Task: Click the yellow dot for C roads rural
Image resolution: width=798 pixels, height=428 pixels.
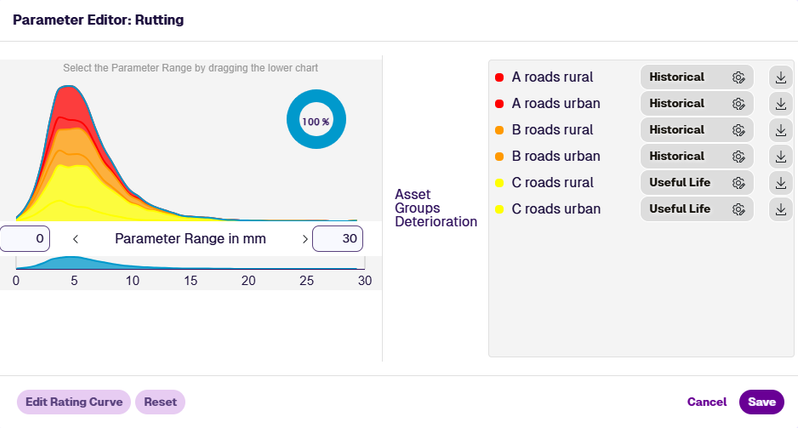Action: (499, 183)
